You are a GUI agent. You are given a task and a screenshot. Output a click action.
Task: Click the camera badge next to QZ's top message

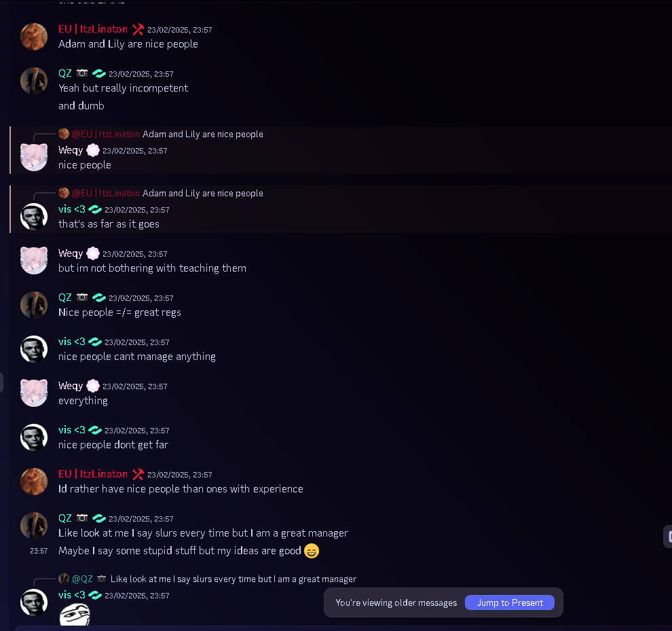pos(82,73)
